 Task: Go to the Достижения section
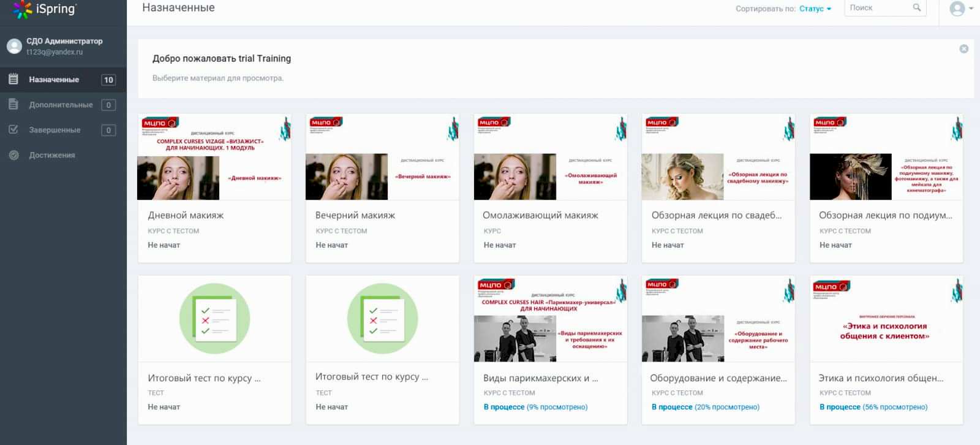click(52, 155)
